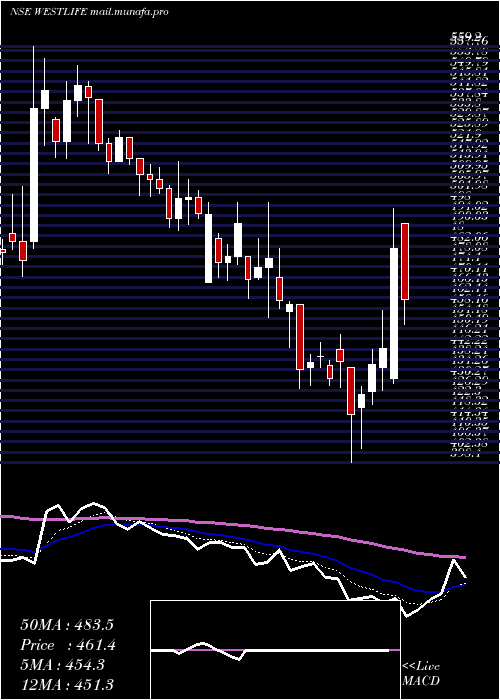Click the NSE WESTLIFE mail.munafa.pro chart title
The width and height of the screenshot is (500, 700).
[89, 12]
